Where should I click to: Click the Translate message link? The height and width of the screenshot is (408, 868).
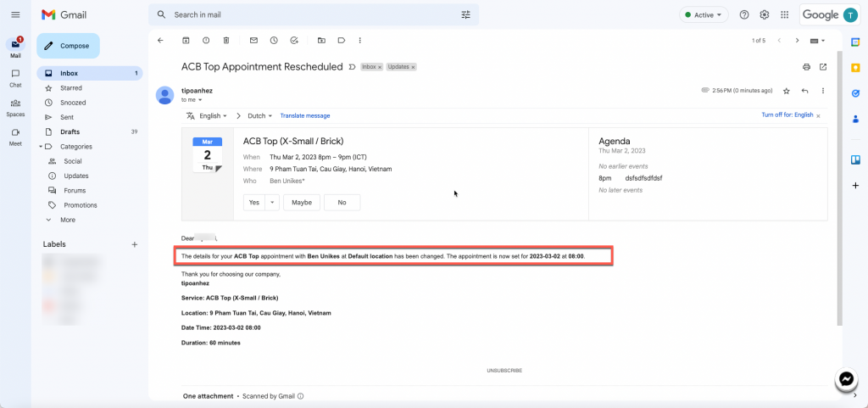pos(305,115)
